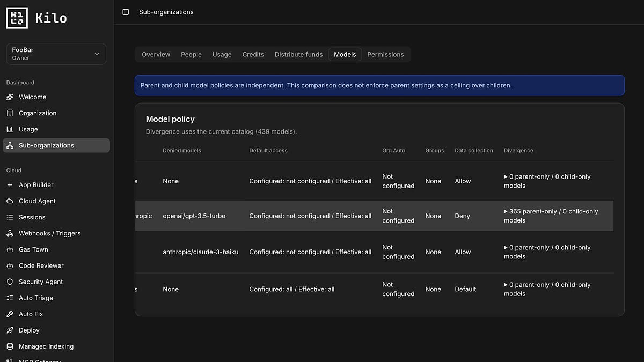The image size is (644, 362).
Task: Click the Organization building icon
Action: (x=10, y=113)
